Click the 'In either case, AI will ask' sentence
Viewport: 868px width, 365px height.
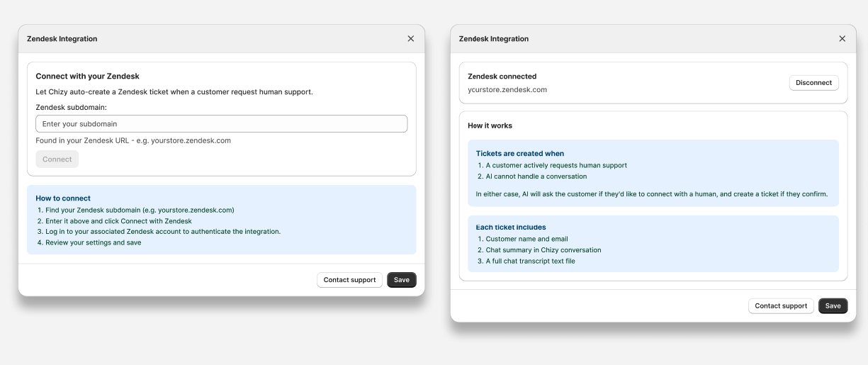[652, 193]
